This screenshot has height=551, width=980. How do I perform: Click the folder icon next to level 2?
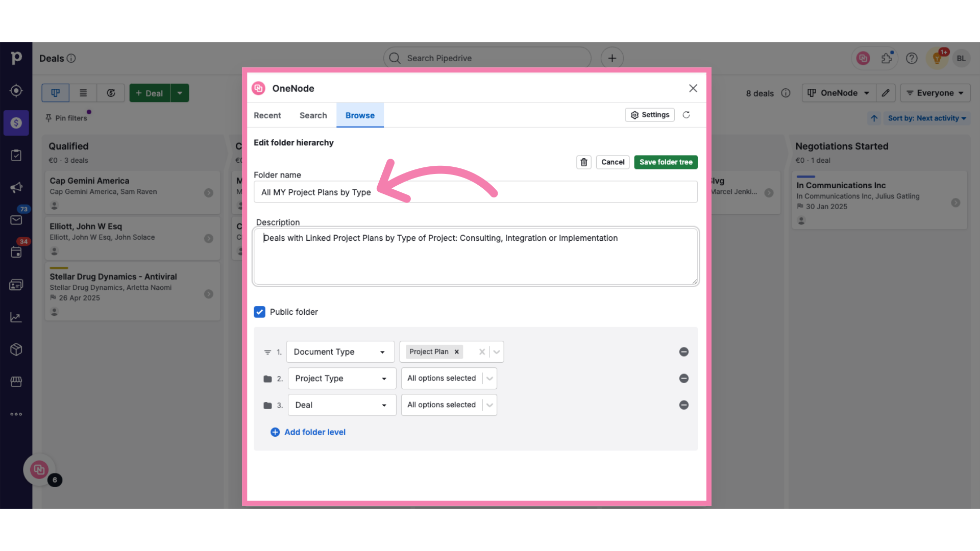(267, 378)
